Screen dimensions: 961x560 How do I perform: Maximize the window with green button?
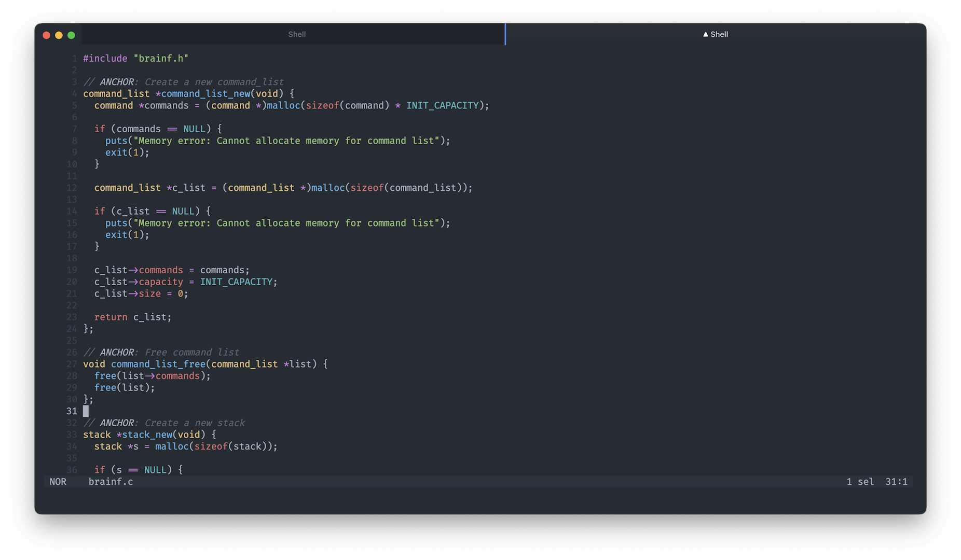[71, 35]
